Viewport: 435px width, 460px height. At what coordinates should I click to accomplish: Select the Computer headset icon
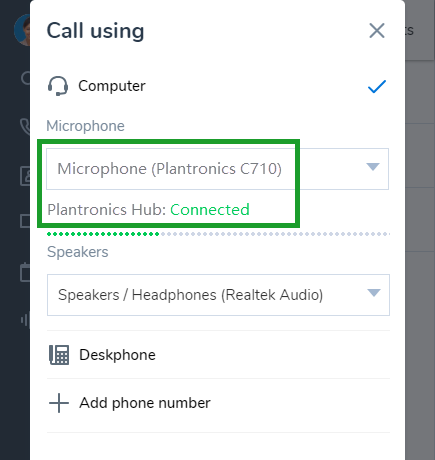pos(58,86)
